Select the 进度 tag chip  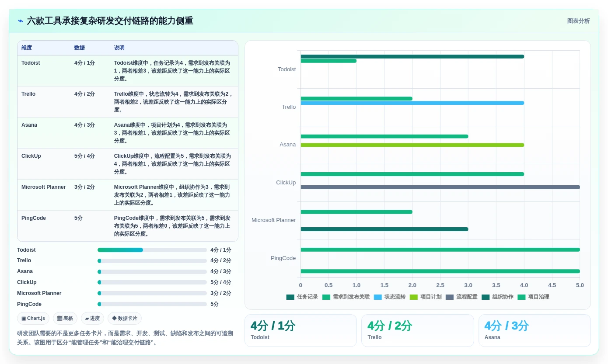[x=92, y=318]
